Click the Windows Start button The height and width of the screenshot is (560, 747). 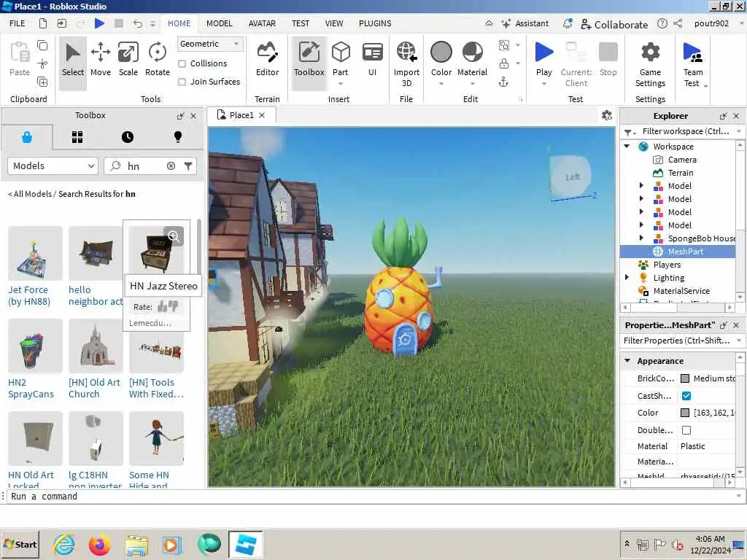pos(20,544)
